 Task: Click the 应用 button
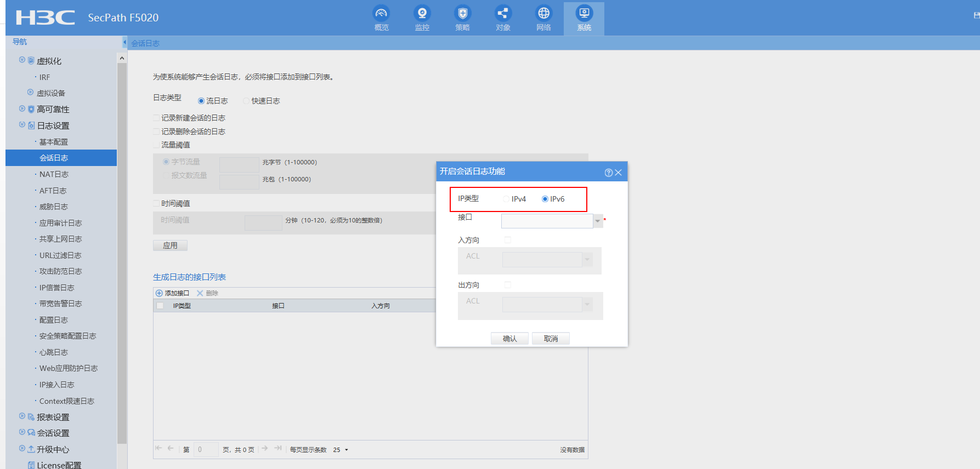pos(170,245)
